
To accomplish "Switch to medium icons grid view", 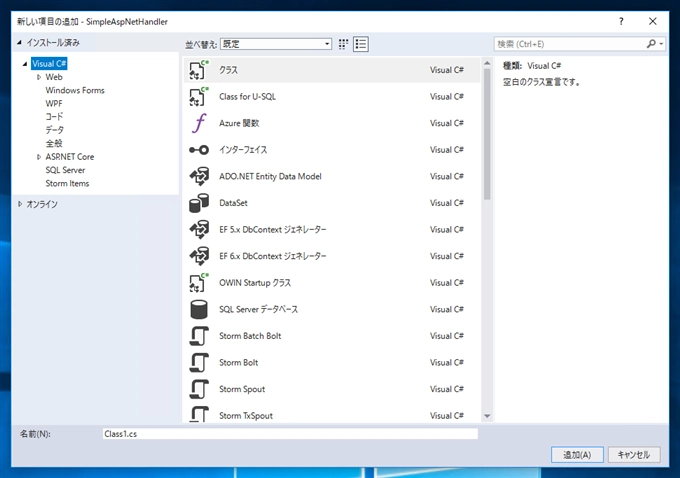I will (343, 44).
